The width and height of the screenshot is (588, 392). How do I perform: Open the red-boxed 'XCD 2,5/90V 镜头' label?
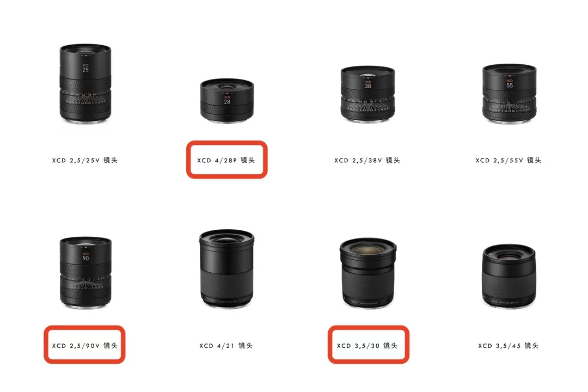[85, 346]
